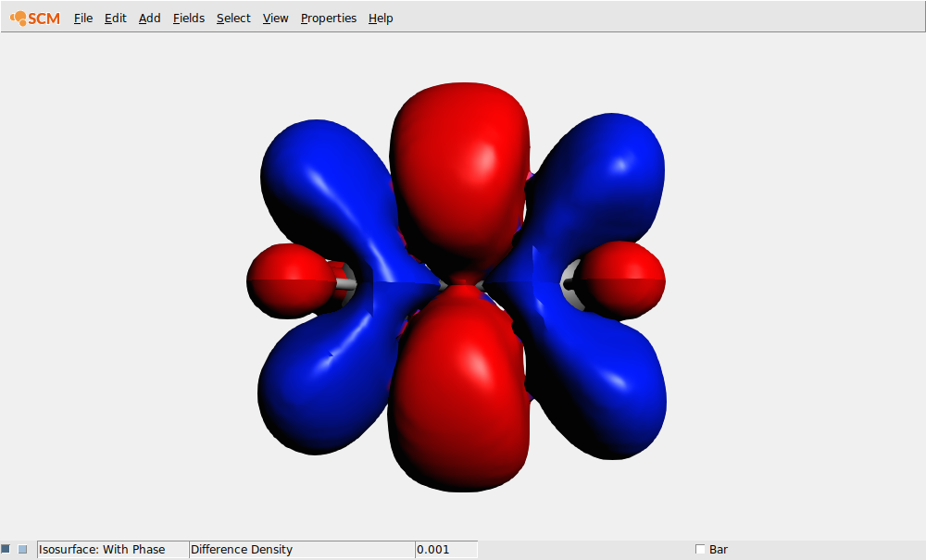Open the File menu
The image size is (926, 560).
(x=83, y=18)
